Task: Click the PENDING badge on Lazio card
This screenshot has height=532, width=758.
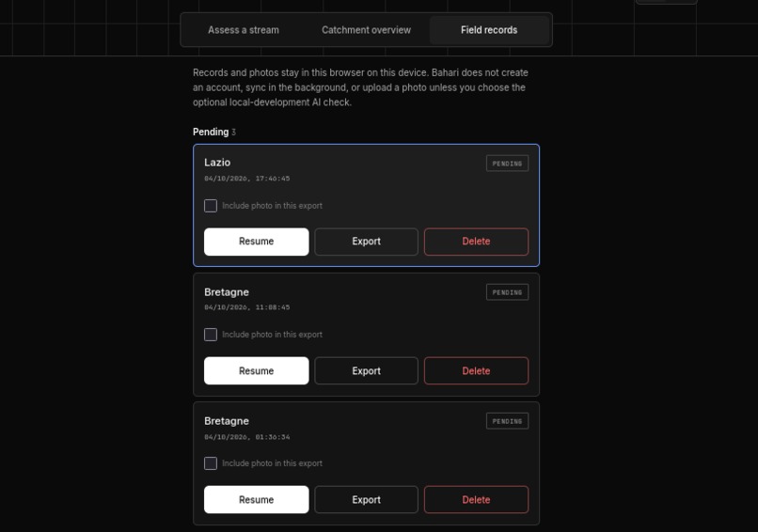Action: 507,164
